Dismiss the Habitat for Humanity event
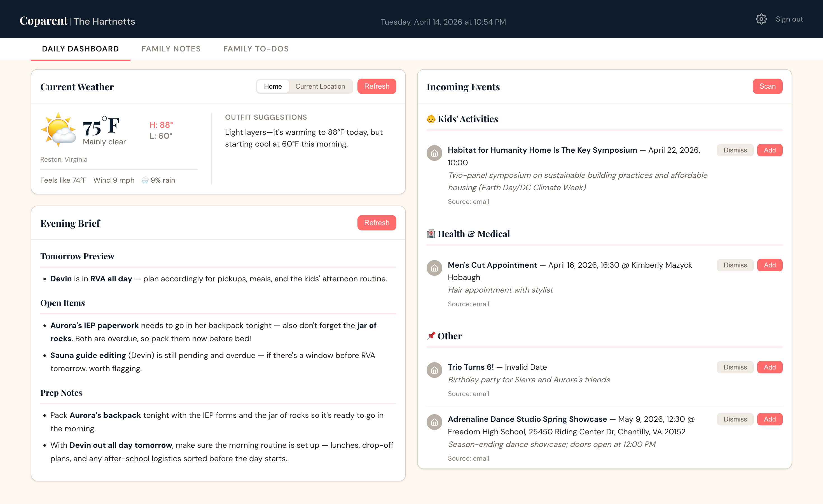Image resolution: width=823 pixels, height=504 pixels. click(735, 150)
